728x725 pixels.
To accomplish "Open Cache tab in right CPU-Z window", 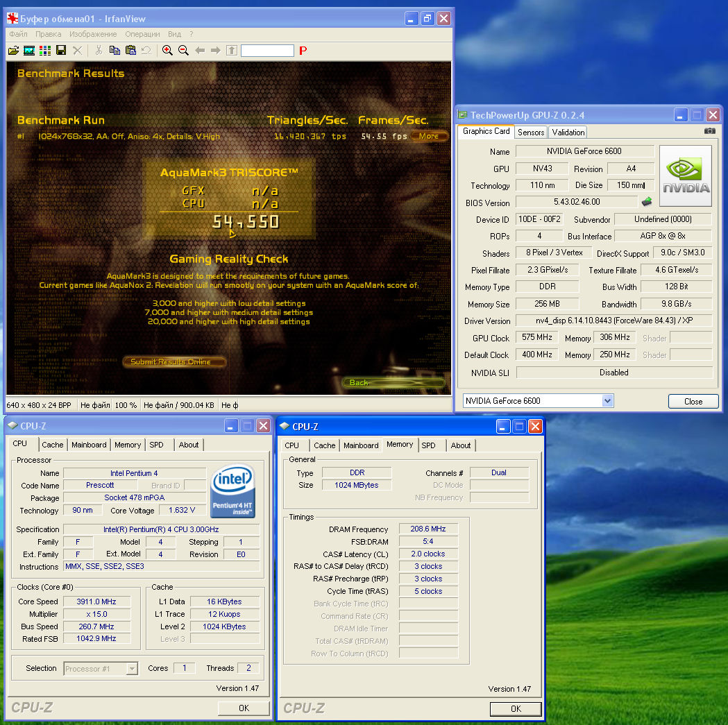I will coord(324,445).
